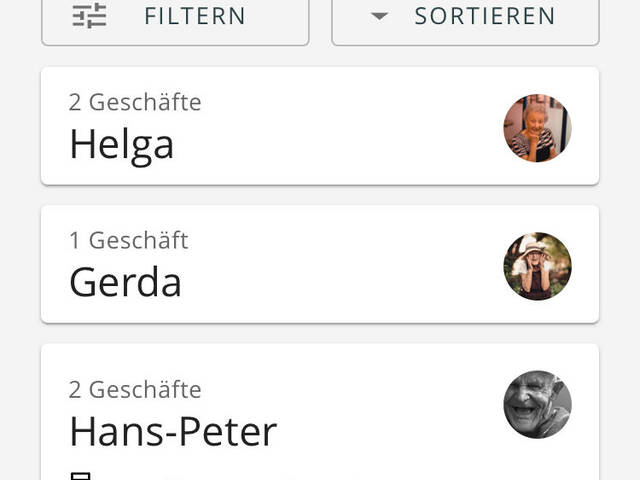Open Gerda's card by its blank middle area

pyautogui.click(x=340, y=265)
